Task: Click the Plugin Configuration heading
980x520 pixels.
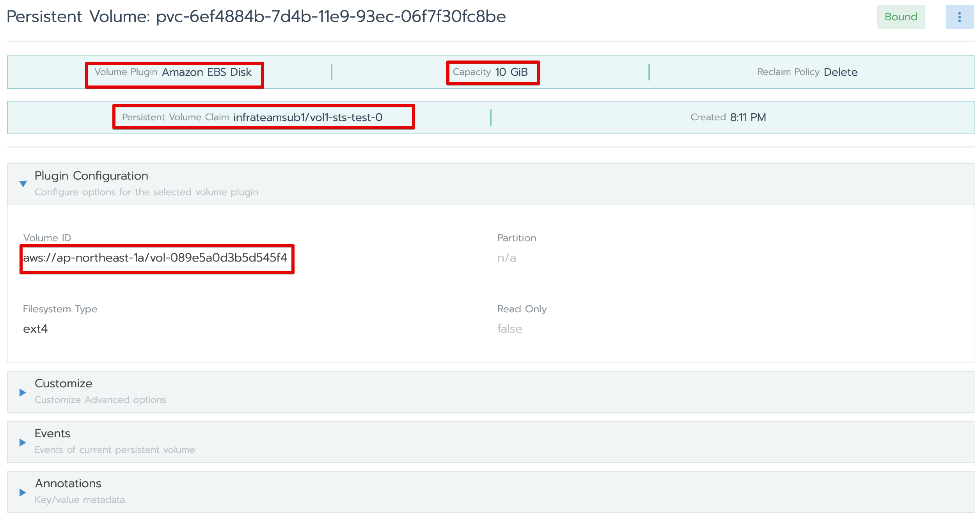Action: pyautogui.click(x=91, y=176)
